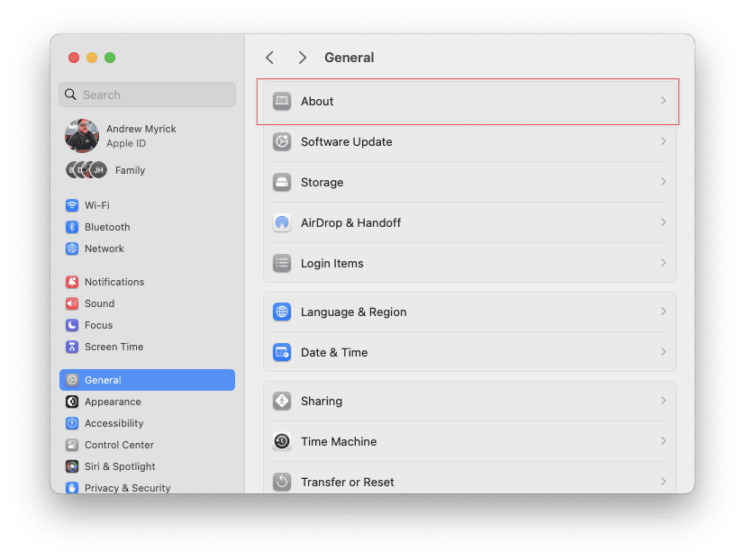
Task: Click the Control Center sidebar icon
Action: [72, 445]
